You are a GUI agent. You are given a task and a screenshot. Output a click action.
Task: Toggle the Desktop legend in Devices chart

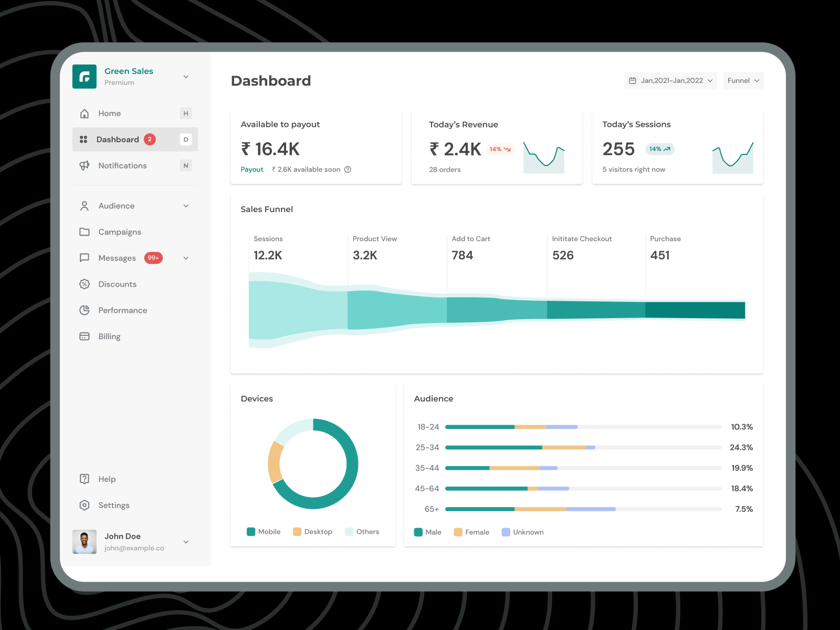(312, 532)
